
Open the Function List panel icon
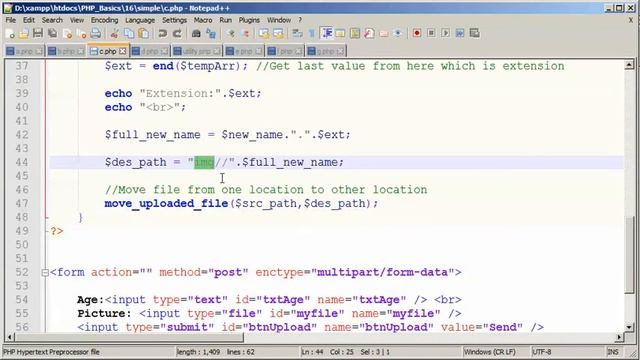pyautogui.click(x=369, y=33)
